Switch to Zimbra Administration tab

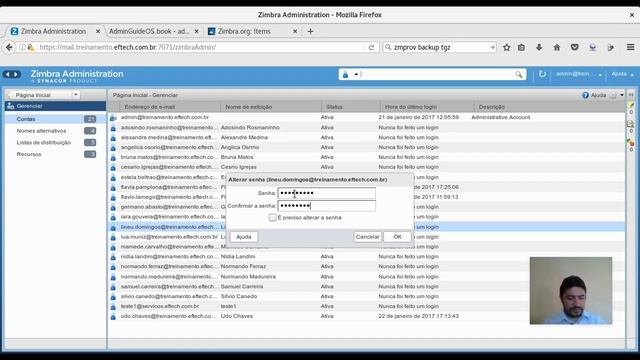click(53, 31)
